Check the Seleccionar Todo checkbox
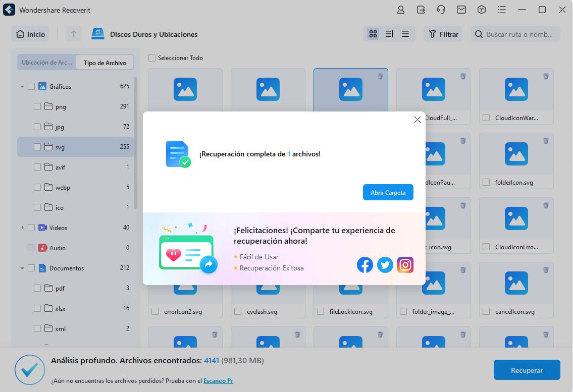Viewport: 573px width, 392px height. point(151,58)
